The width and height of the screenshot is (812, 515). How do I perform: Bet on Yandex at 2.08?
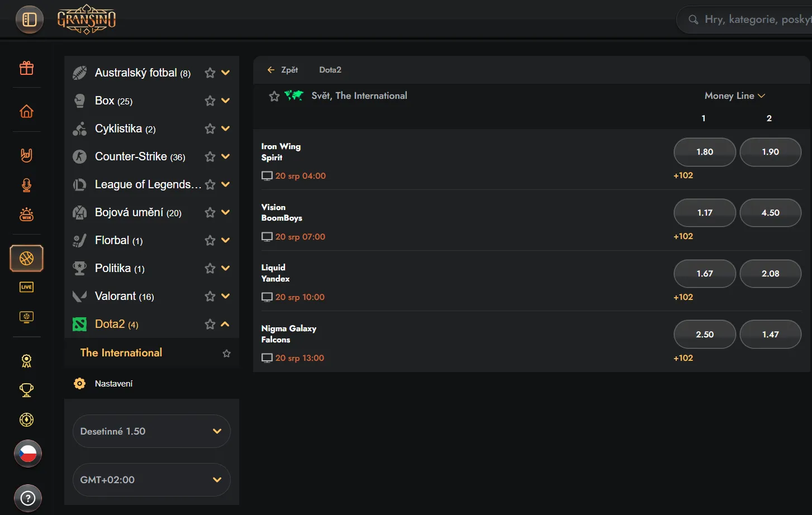tap(771, 274)
